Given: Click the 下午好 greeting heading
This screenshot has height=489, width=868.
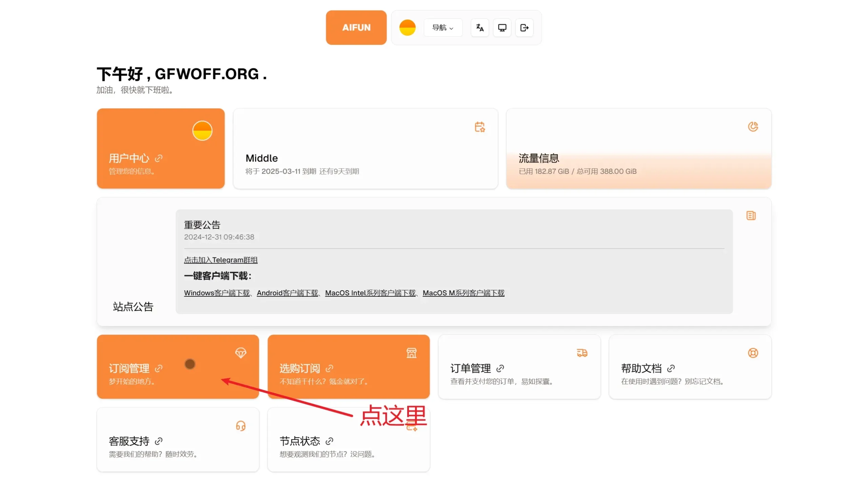Looking at the screenshot, I should pos(181,74).
